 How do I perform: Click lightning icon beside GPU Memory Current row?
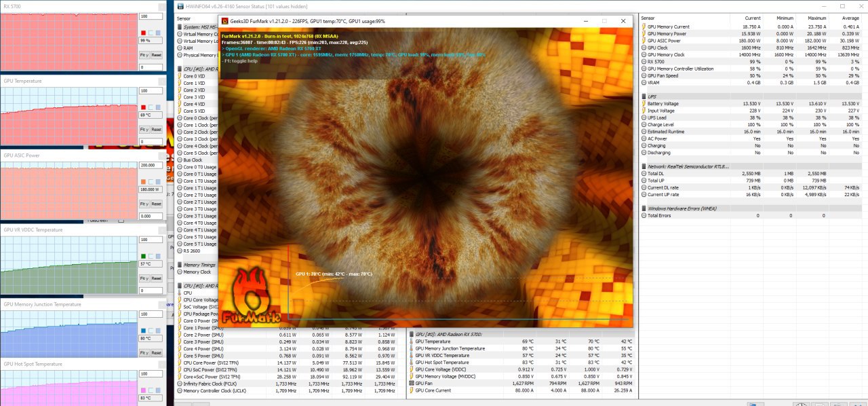point(644,26)
